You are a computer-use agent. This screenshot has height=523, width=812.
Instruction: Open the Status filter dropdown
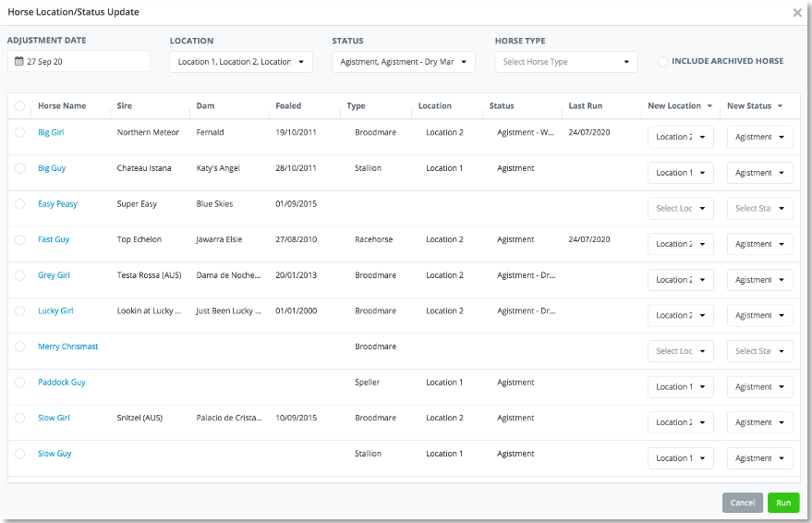[404, 62]
